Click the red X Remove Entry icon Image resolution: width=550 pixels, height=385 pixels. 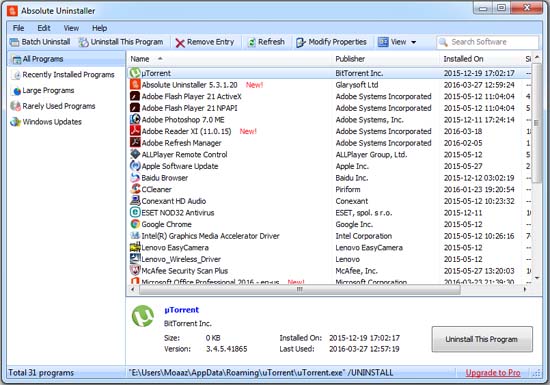pos(180,43)
